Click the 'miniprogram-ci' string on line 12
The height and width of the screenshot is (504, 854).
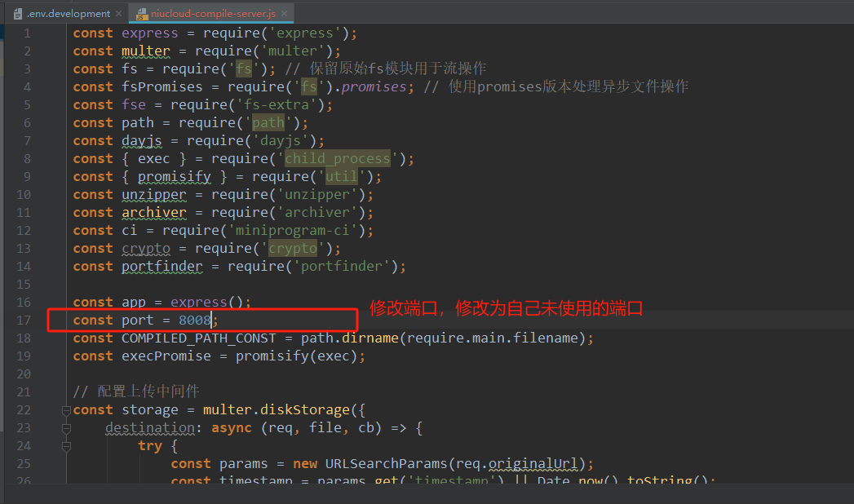point(293,231)
